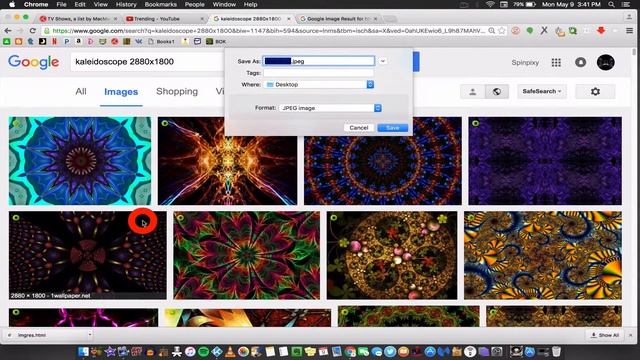This screenshot has width=640, height=360.
Task: Close the kaleidoscope tab
Action: (289, 19)
